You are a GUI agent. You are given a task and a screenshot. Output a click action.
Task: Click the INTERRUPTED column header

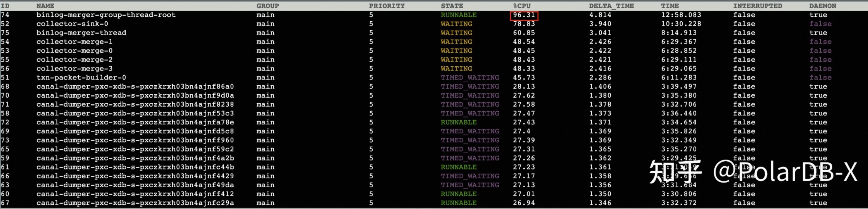(758, 6)
